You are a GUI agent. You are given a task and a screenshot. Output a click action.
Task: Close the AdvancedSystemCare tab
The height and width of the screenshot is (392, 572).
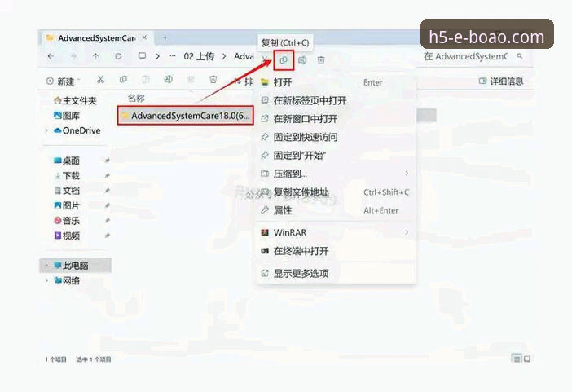click(144, 37)
